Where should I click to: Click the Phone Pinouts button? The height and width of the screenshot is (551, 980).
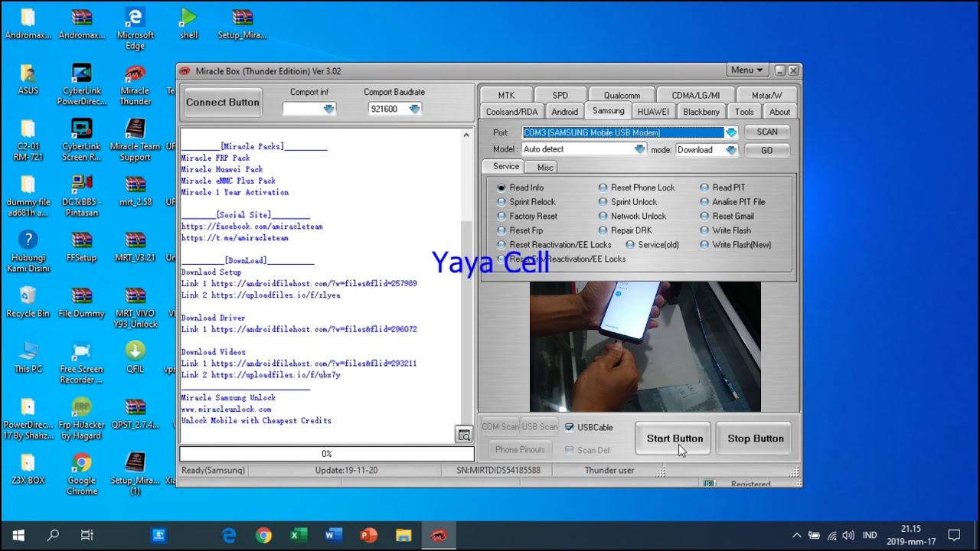coord(520,450)
